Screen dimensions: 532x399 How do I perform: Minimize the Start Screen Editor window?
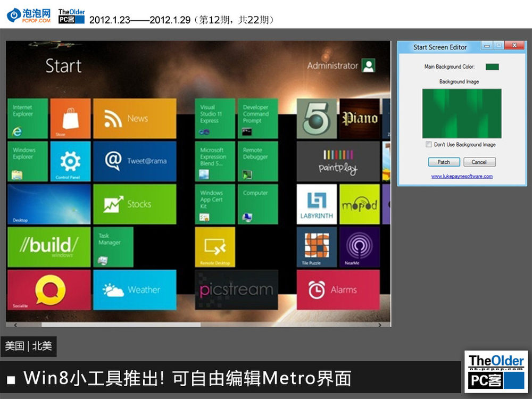coord(487,45)
